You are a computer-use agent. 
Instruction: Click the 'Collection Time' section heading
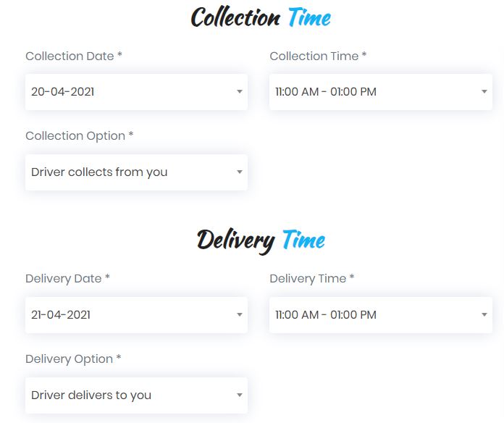[x=261, y=17]
